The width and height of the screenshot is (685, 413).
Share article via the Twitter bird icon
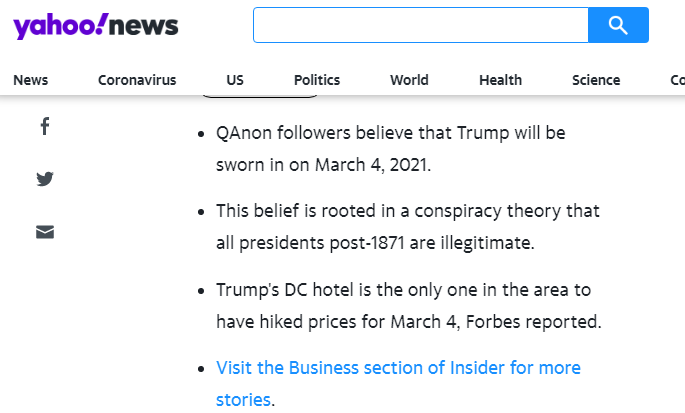point(45,179)
